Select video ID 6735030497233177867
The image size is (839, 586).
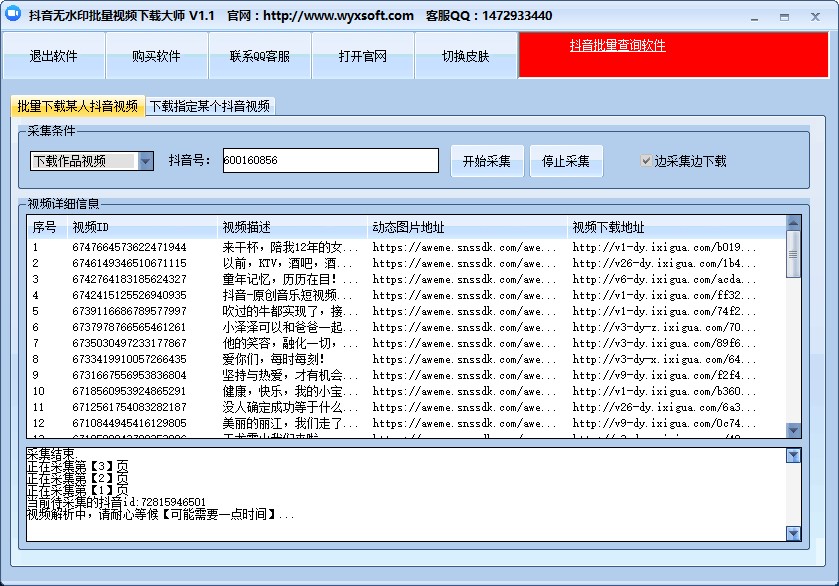pos(129,343)
